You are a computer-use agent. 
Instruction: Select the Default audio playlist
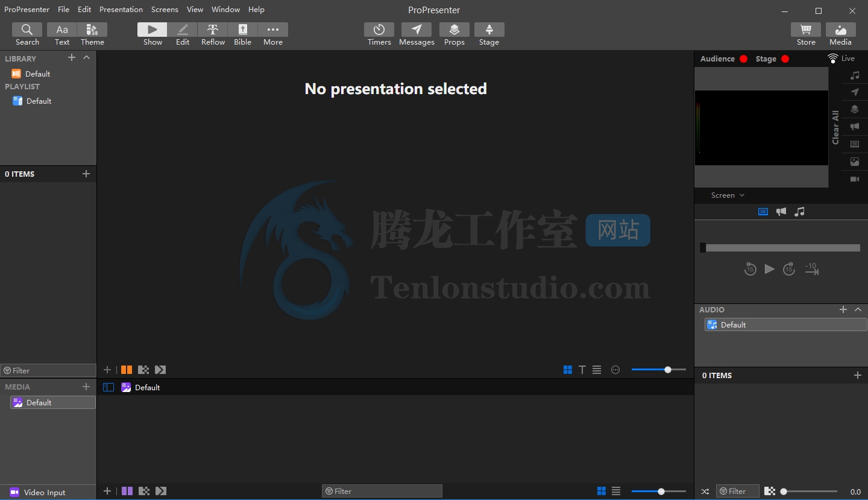[786, 324]
